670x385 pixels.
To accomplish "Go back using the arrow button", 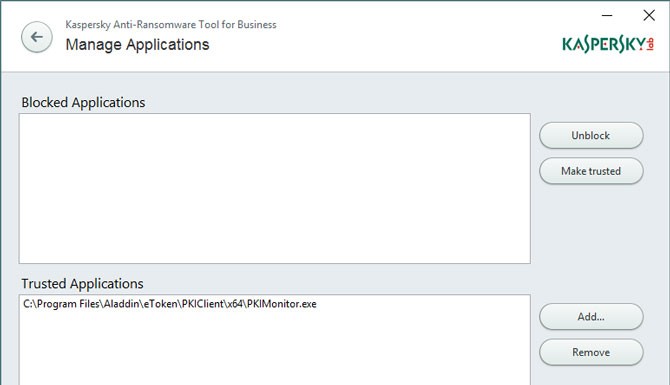I will click(37, 37).
